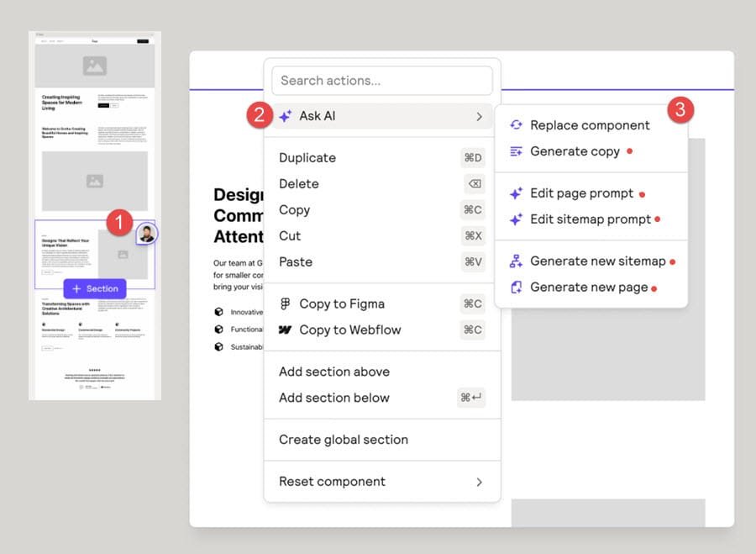Click the large gray image placeholder in canvas
Image resolution: width=756 pixels, height=554 pixels.
tap(608, 354)
